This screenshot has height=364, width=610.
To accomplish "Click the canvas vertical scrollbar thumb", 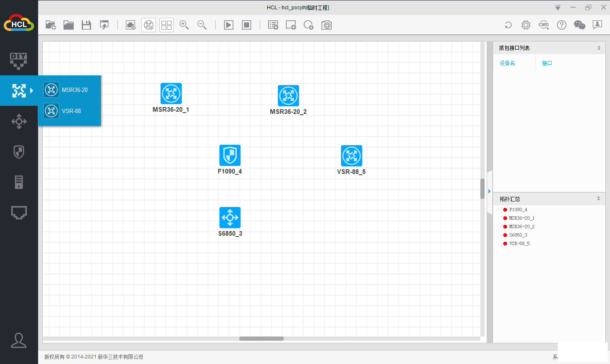I will click(482, 189).
